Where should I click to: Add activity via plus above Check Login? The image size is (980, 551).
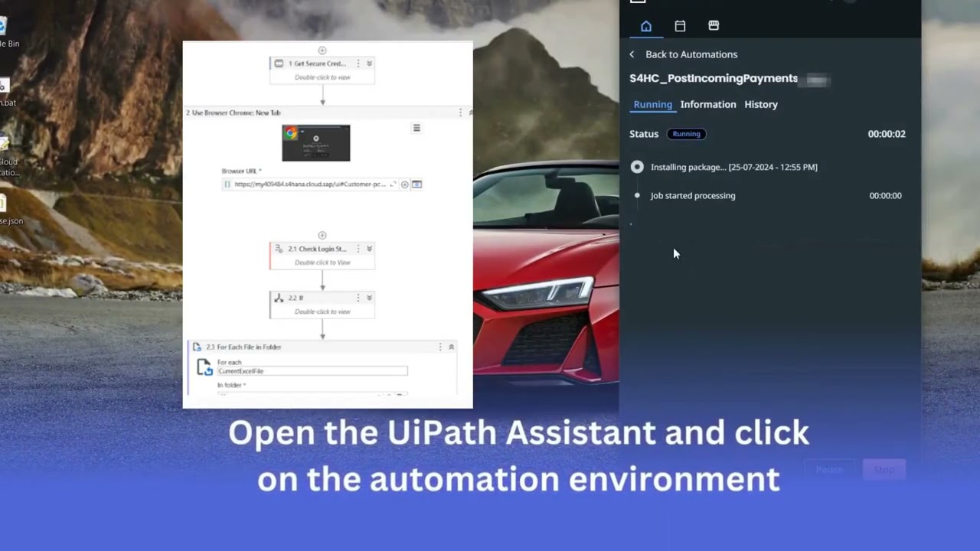[322, 236]
